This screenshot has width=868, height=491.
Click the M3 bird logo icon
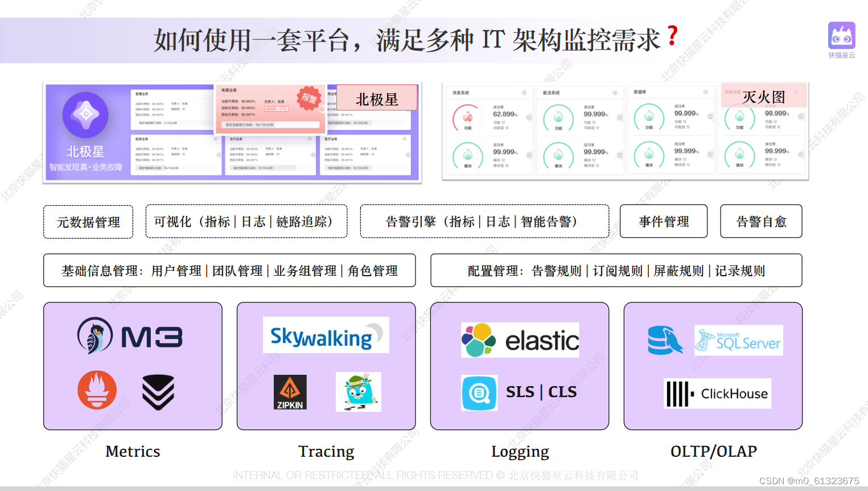click(95, 336)
